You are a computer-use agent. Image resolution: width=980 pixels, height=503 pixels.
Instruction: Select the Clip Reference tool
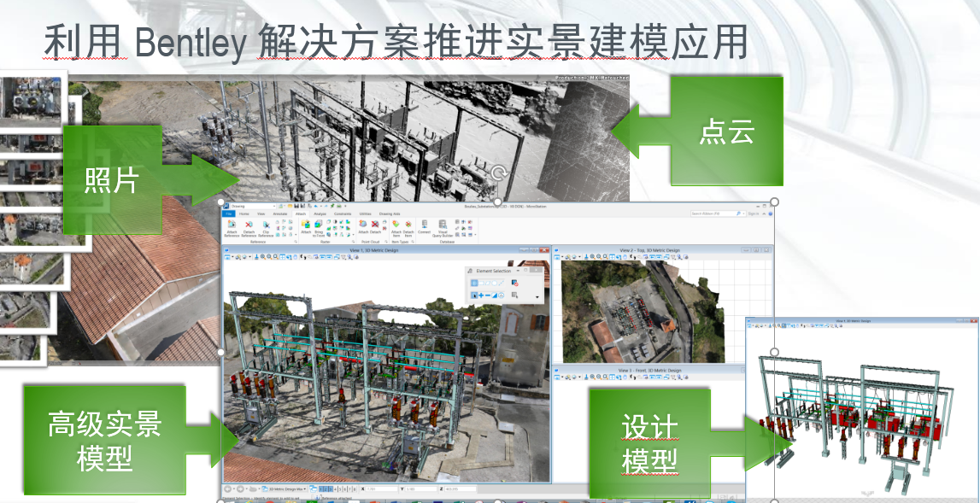coord(267,228)
